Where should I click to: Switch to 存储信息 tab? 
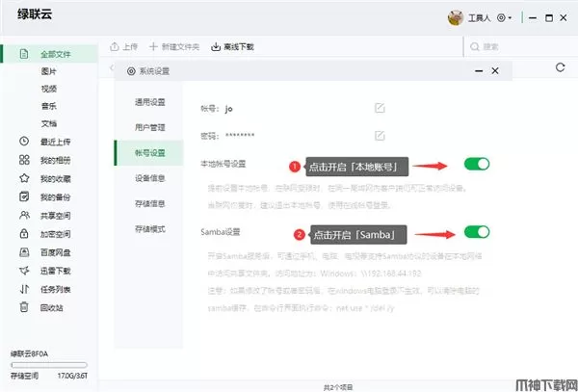149,204
